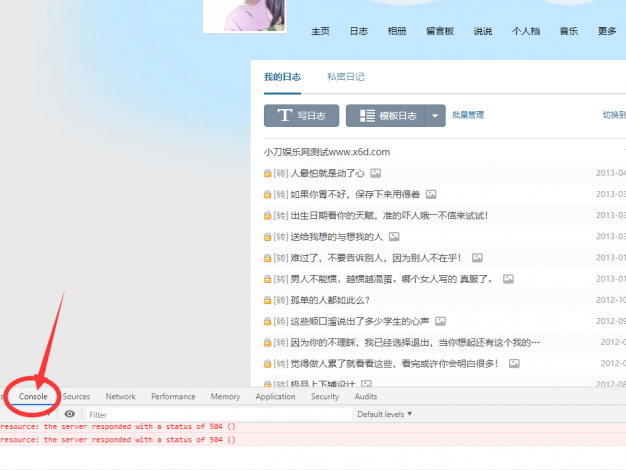Click the 批量管理 link
This screenshot has height=470, width=626.
pyautogui.click(x=468, y=115)
